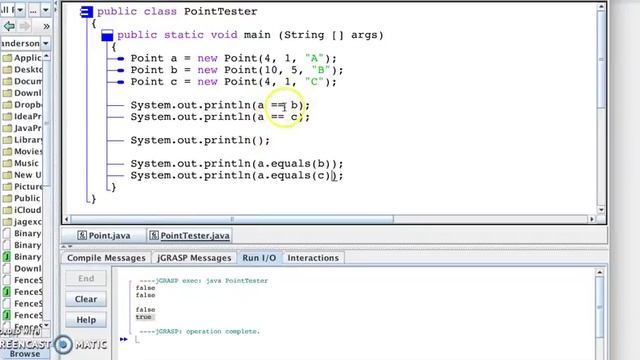Select the JavaPr folder
Screen dimensions: 640x360
[x=22, y=128]
